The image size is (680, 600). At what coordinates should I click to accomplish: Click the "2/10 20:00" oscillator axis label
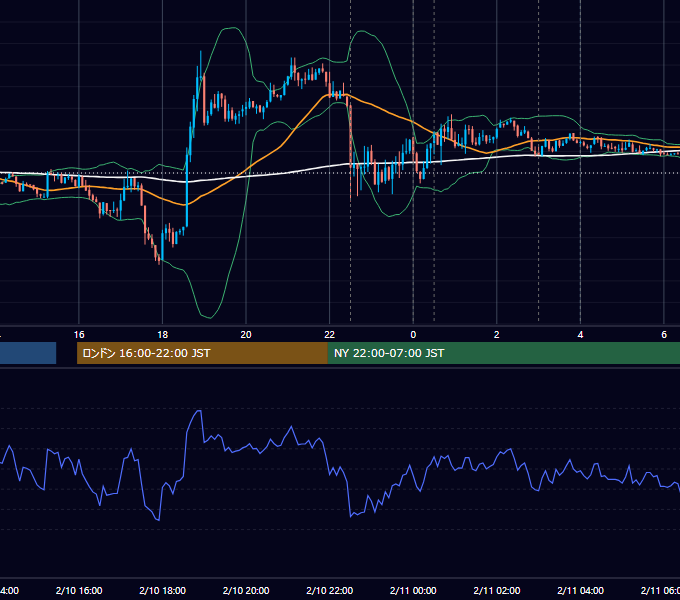246,590
